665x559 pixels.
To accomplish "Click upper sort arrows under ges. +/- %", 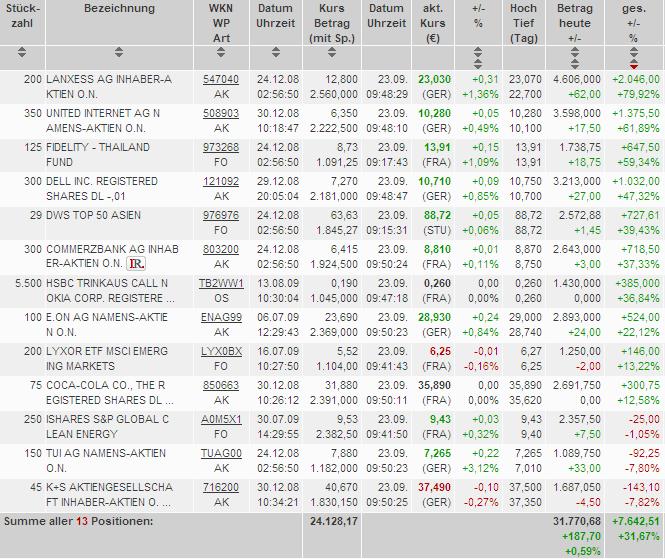I will (x=634, y=52).
